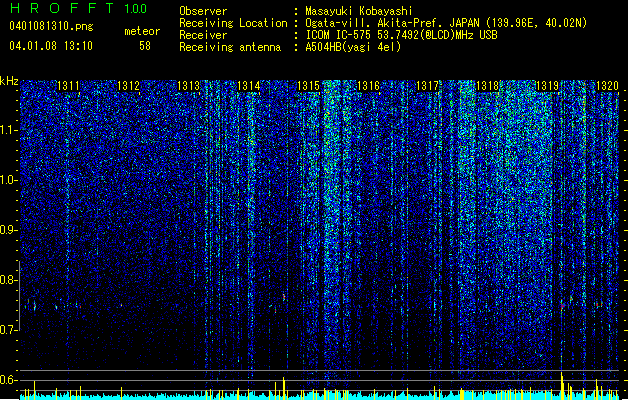Click the 1.1 frequency axis label
This screenshot has height=400, width=629.
point(9,130)
